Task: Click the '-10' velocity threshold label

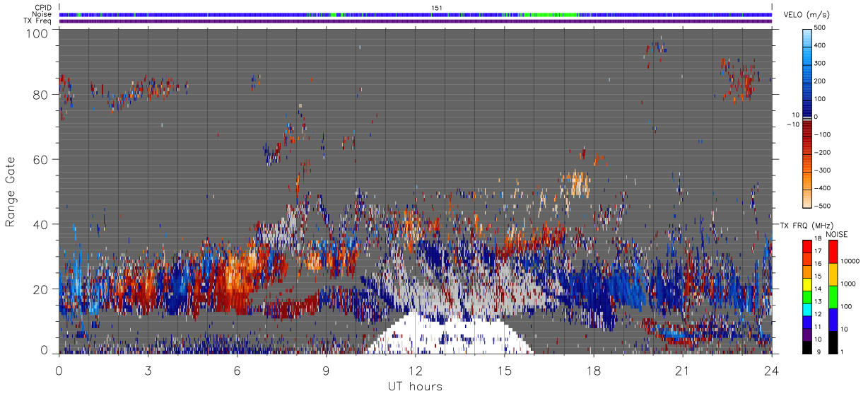Action: [792, 124]
